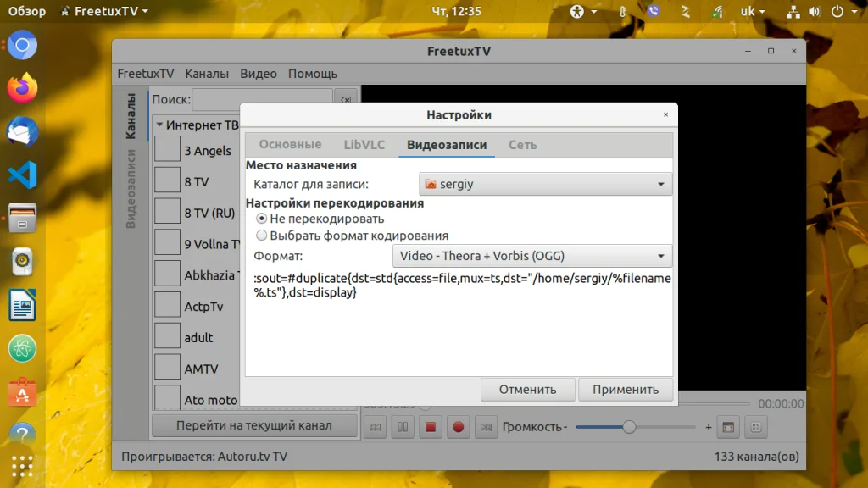The height and width of the screenshot is (488, 868).
Task: Skip to the next channel
Action: (x=486, y=427)
